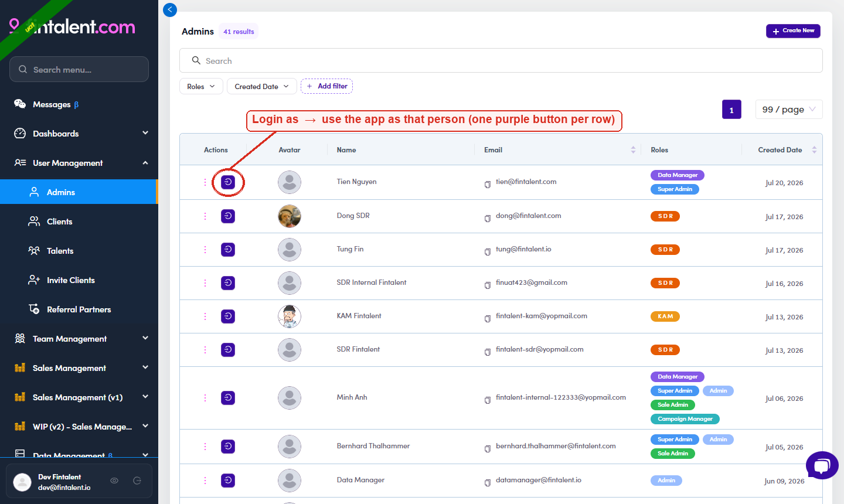The image size is (844, 504).
Task: Sort the table by Created Date column
Action: pos(814,150)
